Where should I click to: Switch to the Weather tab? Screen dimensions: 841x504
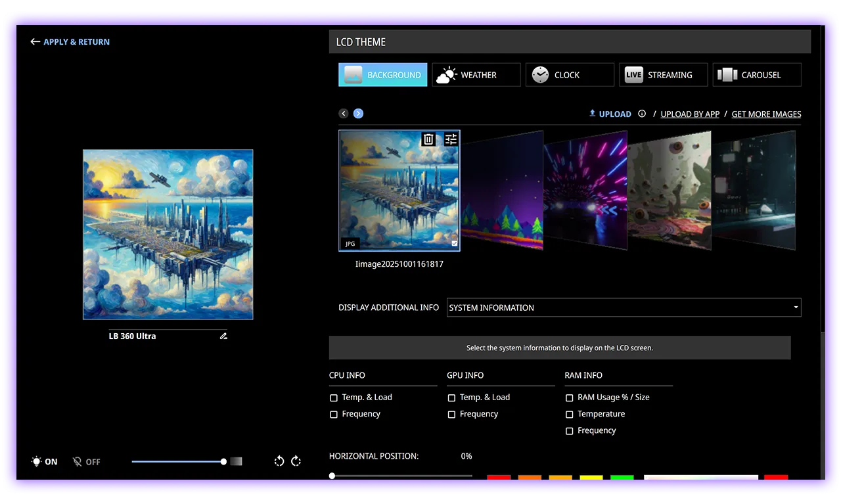click(x=476, y=75)
